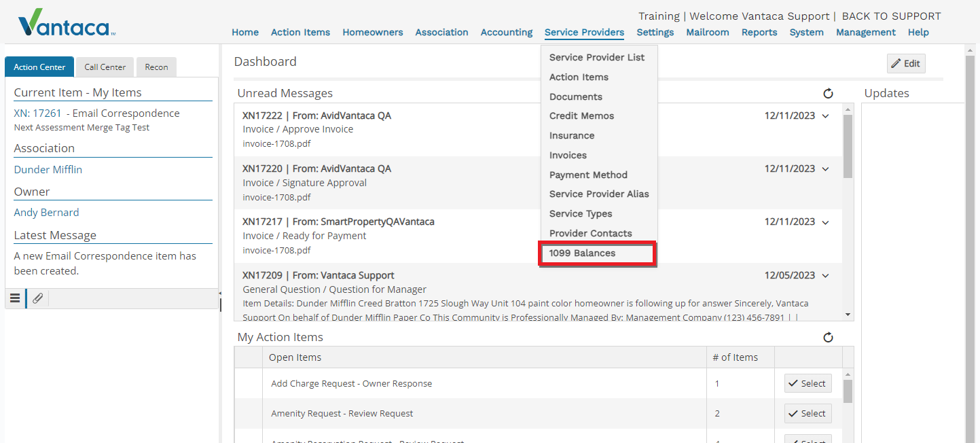This screenshot has height=443, width=980.
Task: Choose Service Types in the dropdown
Action: click(x=581, y=214)
